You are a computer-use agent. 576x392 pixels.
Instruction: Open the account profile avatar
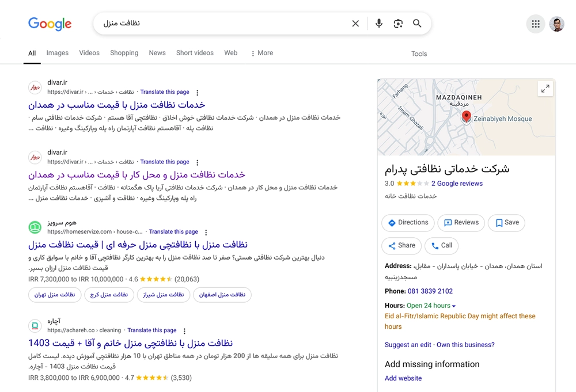click(556, 24)
